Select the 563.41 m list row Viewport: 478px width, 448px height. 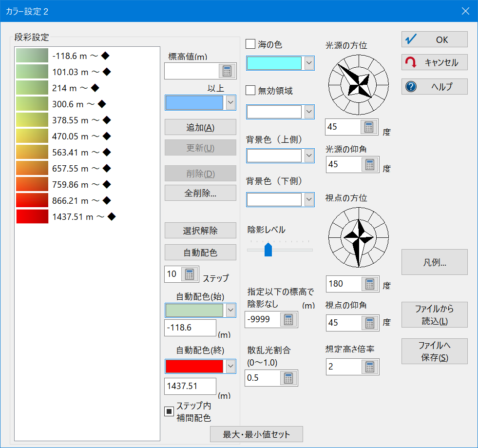tap(87, 152)
